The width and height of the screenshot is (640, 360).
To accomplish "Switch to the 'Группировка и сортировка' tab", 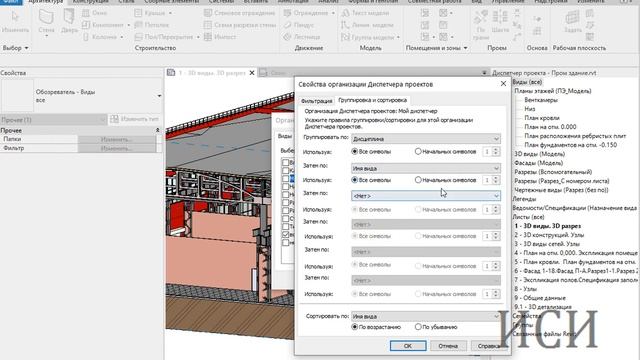I will (372, 100).
